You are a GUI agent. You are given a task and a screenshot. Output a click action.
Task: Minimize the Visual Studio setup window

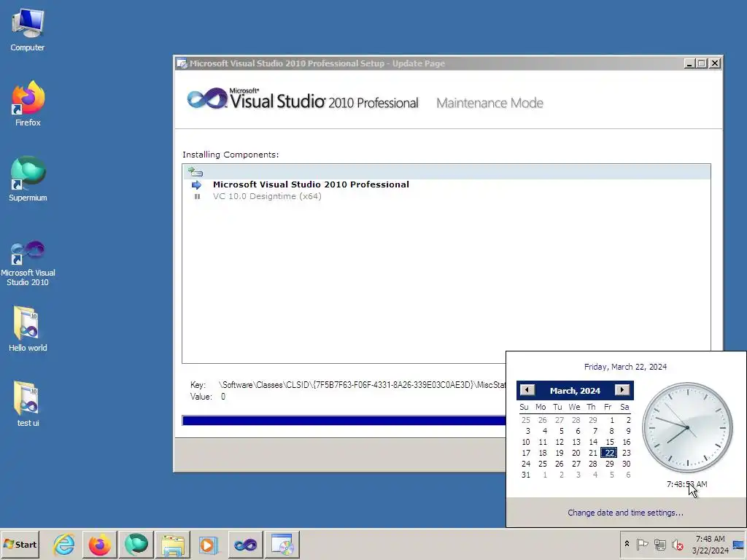tap(689, 63)
